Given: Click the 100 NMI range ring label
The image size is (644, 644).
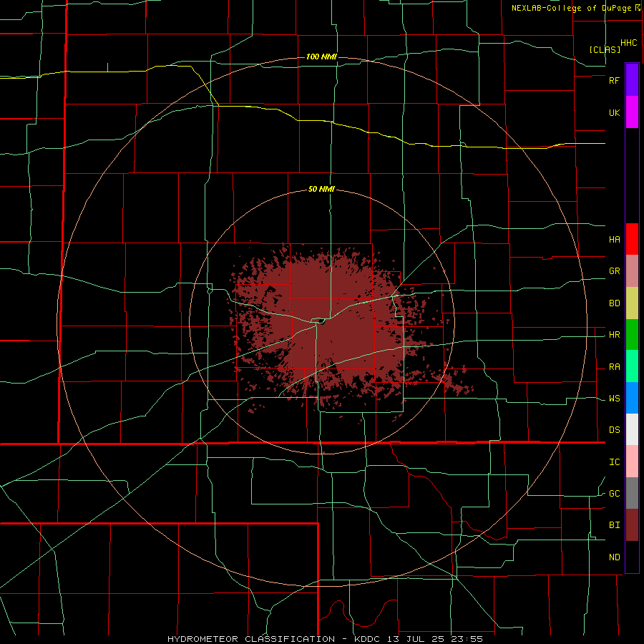Looking at the screenshot, I should click(321, 57).
